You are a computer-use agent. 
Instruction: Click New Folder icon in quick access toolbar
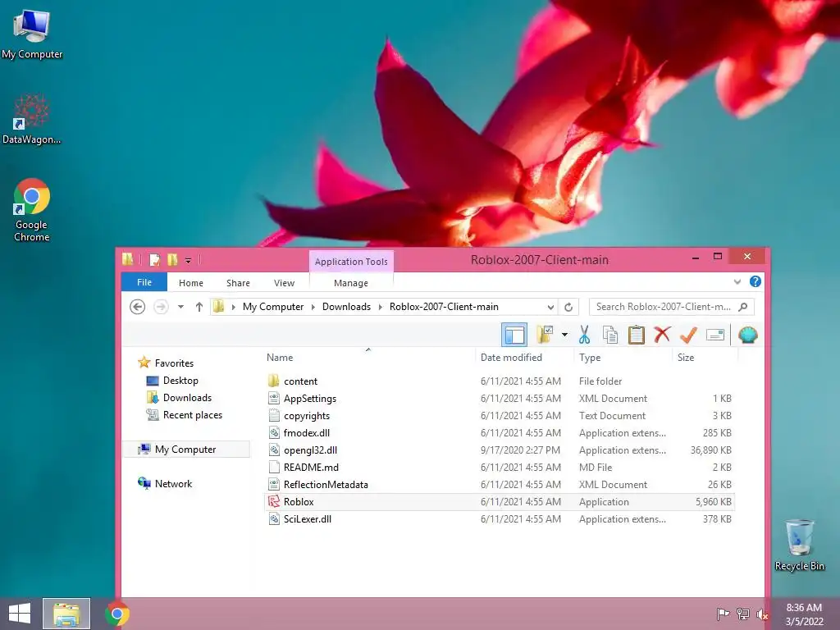coord(172,260)
